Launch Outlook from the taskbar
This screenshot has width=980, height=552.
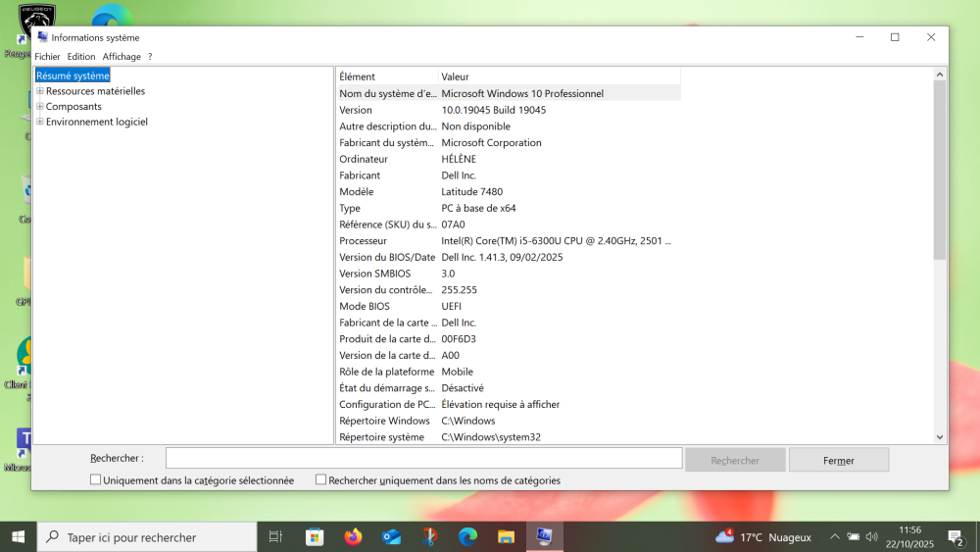click(x=391, y=536)
